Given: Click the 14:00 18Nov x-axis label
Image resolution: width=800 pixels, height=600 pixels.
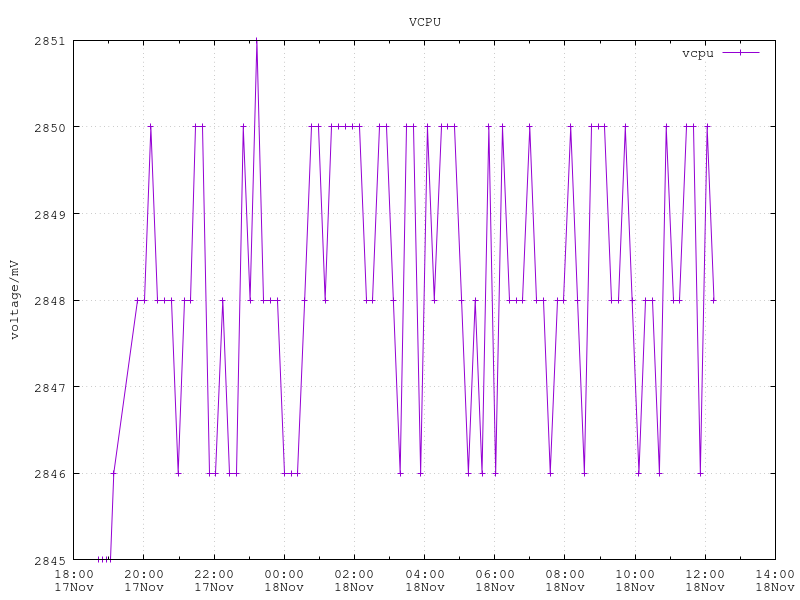Looking at the screenshot, I should pyautogui.click(x=775, y=580).
